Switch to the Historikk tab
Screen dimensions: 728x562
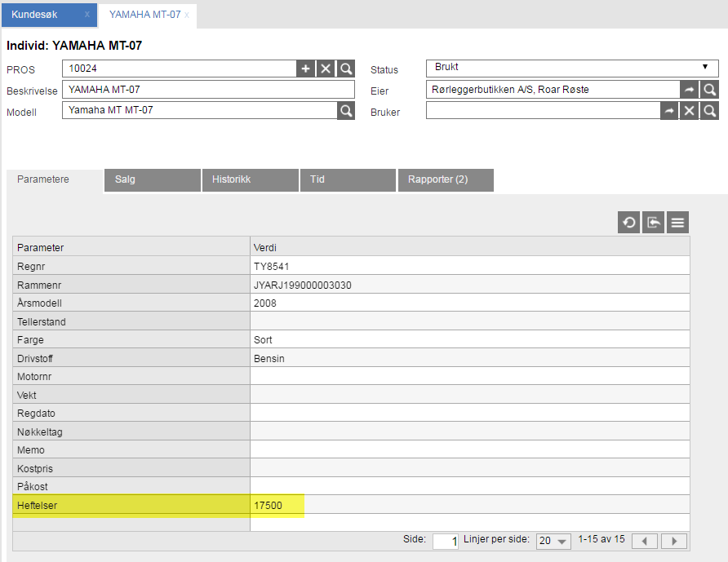(251, 180)
